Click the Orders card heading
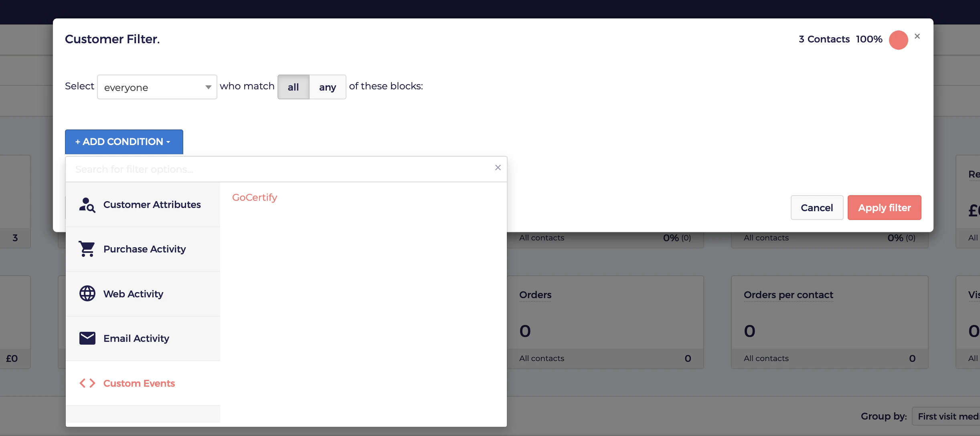This screenshot has height=436, width=980. 535,295
